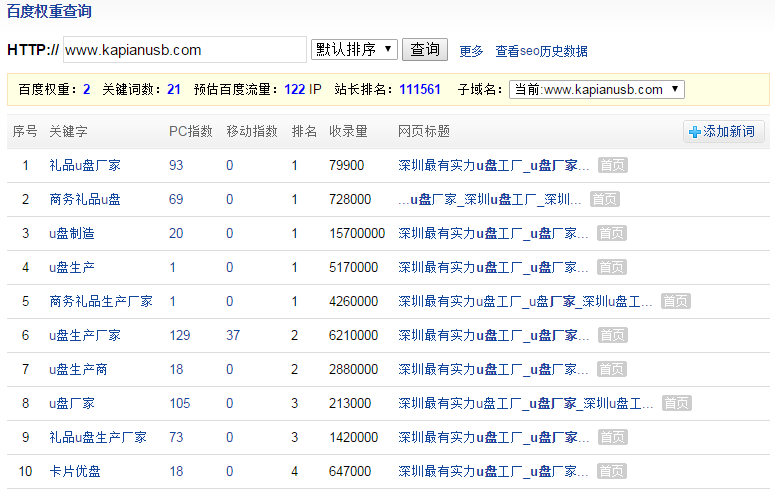Click 首页 badge in u盘厂家 row 8
The width and height of the screenshot is (775, 490).
point(677,403)
